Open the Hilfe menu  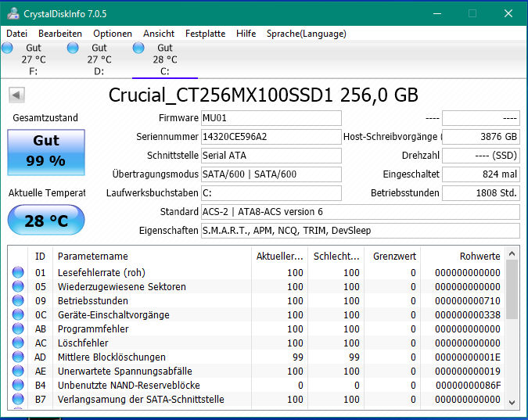point(246,34)
